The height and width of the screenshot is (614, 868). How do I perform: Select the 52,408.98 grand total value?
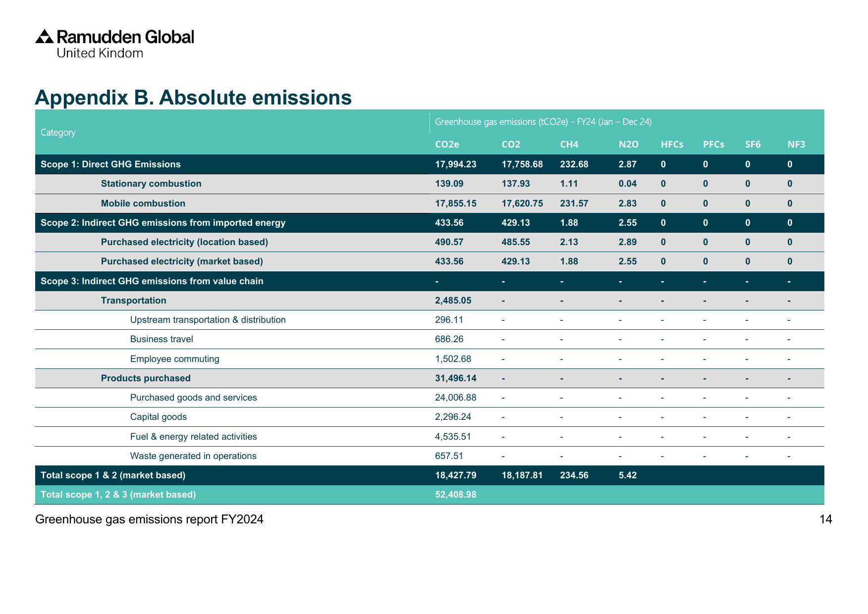click(456, 495)
